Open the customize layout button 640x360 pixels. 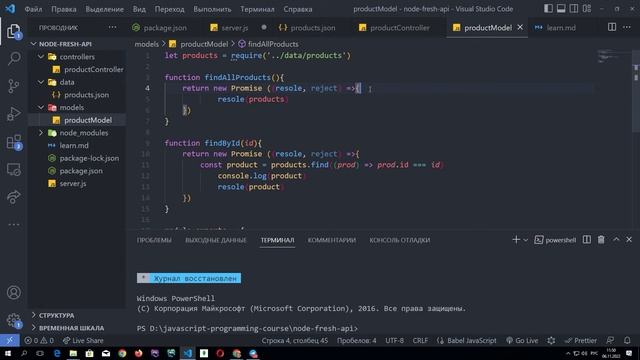[587, 9]
